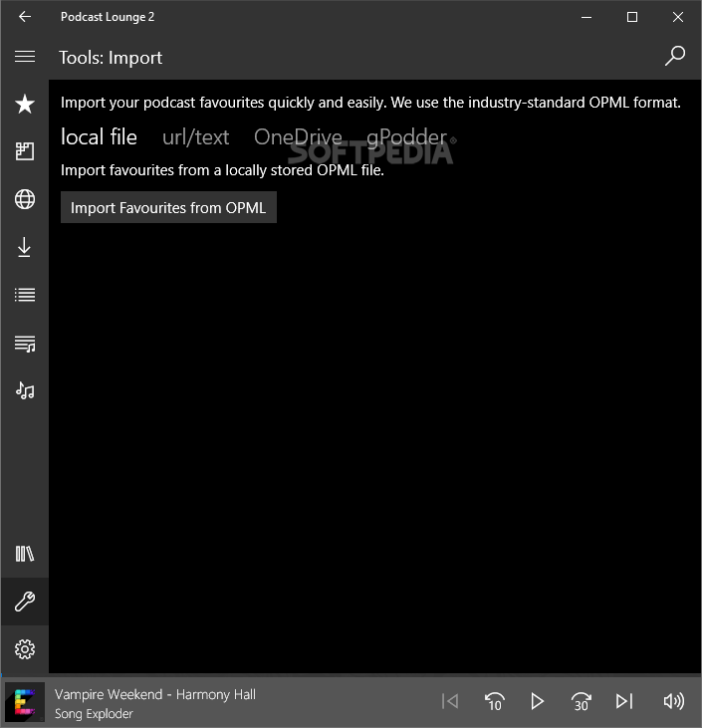This screenshot has height=728, width=702.
Task: Open the search magnifier
Action: point(674,56)
